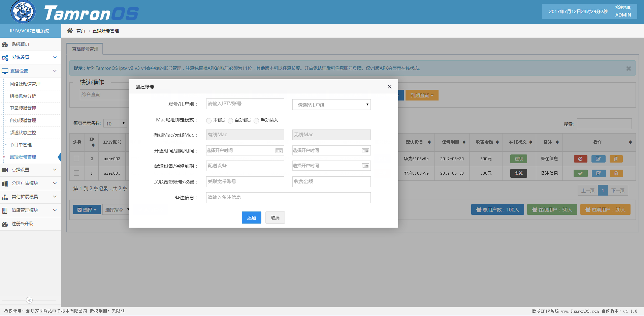Focus the 搜索 box above table
The image size is (644, 316).
pos(604,124)
